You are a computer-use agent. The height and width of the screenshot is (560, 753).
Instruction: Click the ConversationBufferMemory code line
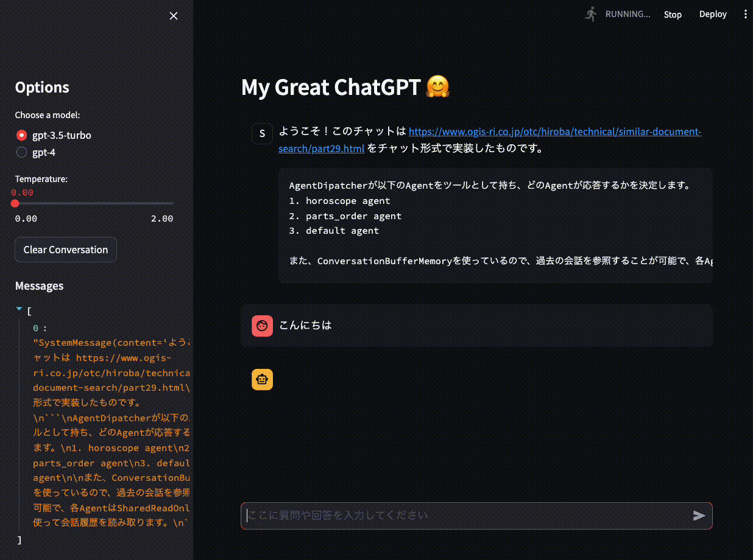tap(501, 261)
